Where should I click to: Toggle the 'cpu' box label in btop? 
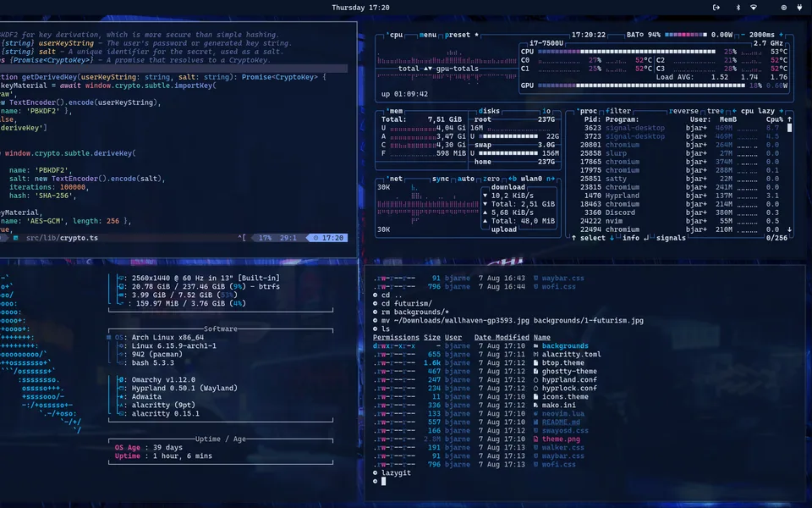click(396, 35)
